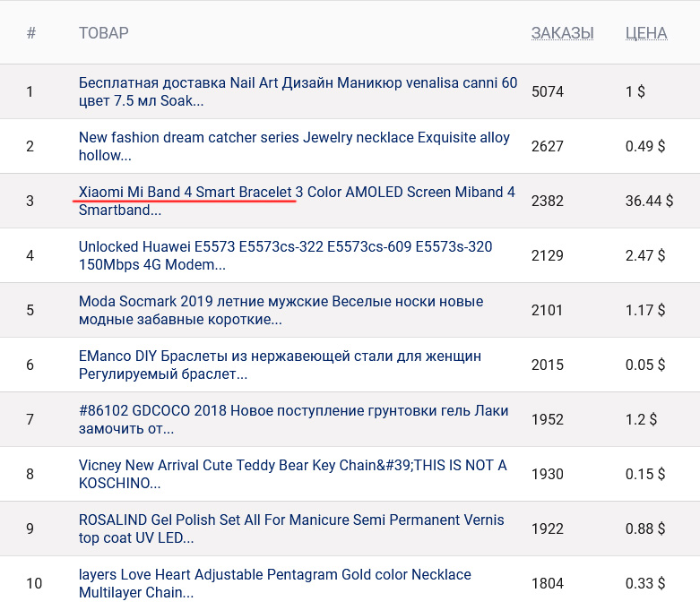Open the Xiaomi Mi Band 4 product link

pyautogui.click(x=297, y=193)
